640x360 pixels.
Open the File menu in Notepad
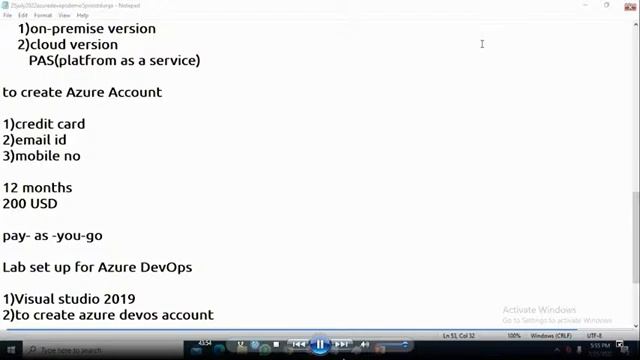coord(7,15)
